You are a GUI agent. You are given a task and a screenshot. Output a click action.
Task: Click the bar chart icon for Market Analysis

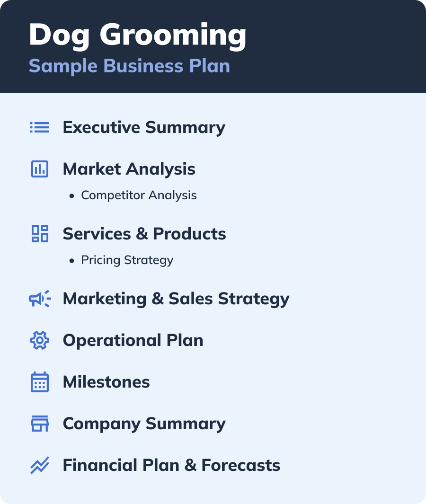click(x=40, y=169)
